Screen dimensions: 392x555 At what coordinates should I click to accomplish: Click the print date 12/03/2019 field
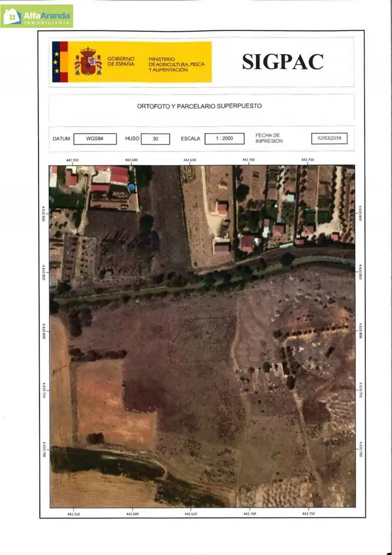(x=329, y=138)
